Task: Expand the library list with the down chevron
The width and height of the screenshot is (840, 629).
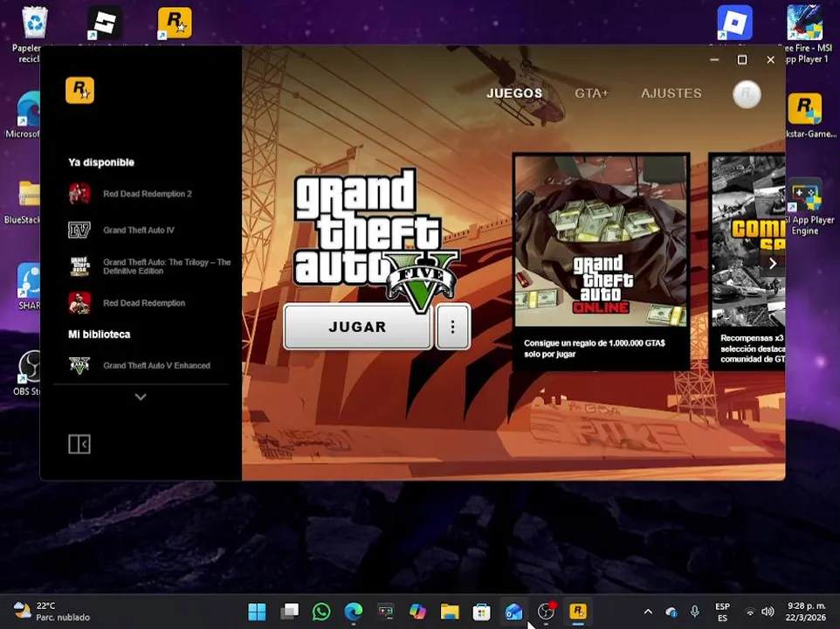Action: click(141, 397)
